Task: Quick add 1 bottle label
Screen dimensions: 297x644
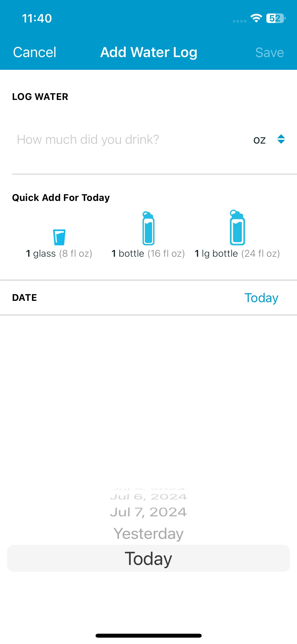Action: pyautogui.click(x=148, y=254)
